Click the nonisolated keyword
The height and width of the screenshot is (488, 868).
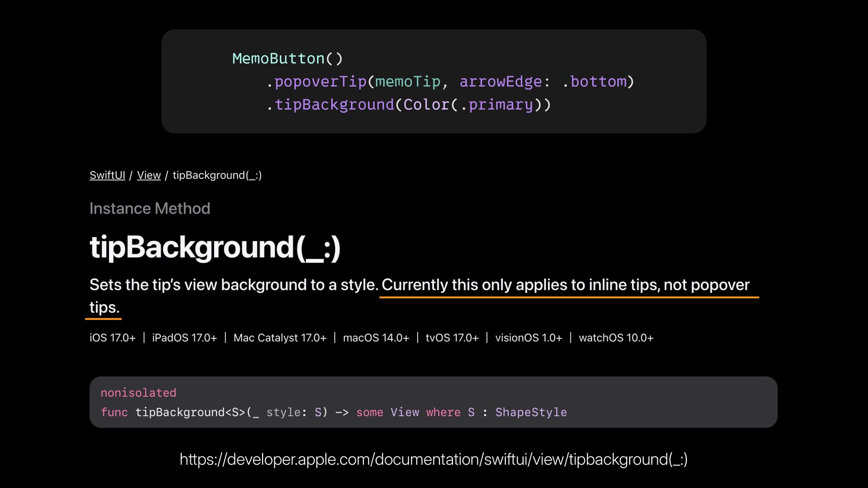(138, 393)
